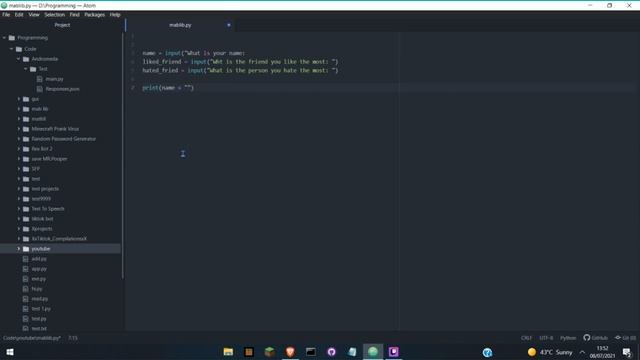This screenshot has height=360, width=640.
Task: Collapse the Code folder
Action: coord(11,49)
